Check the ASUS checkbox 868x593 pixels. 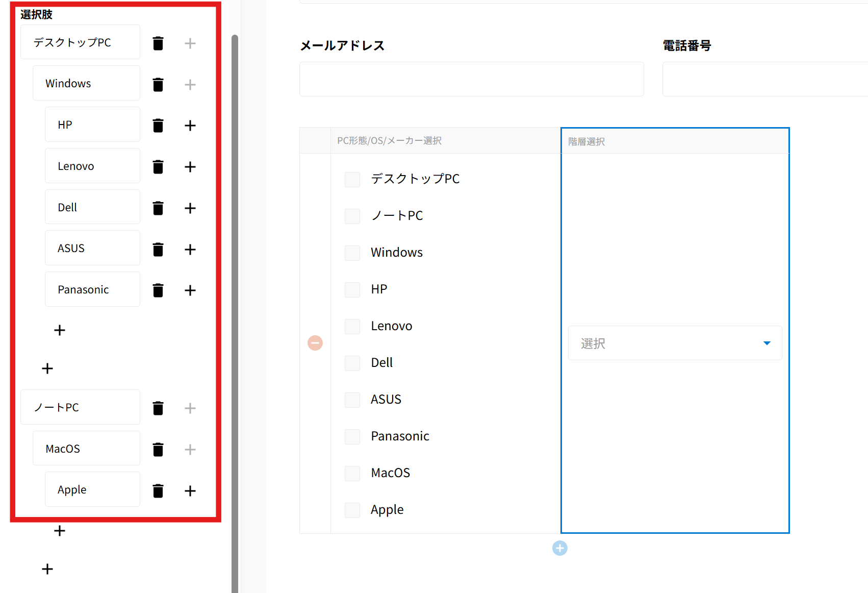352,400
